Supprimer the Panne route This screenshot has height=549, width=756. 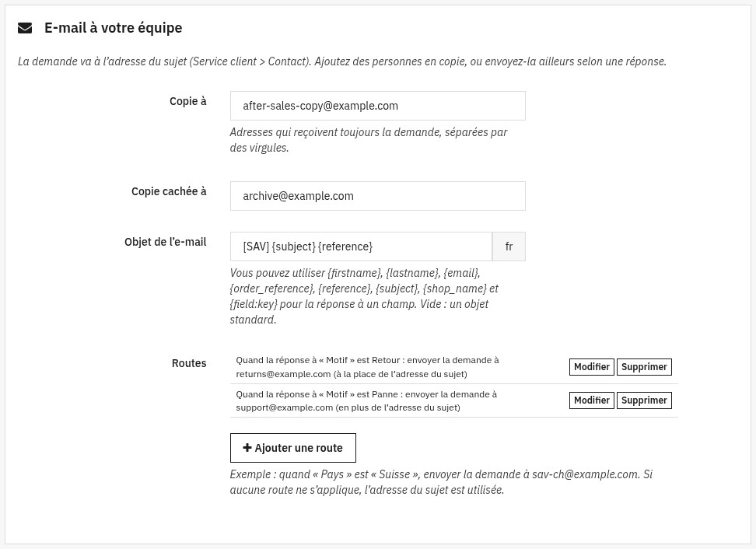(x=644, y=400)
